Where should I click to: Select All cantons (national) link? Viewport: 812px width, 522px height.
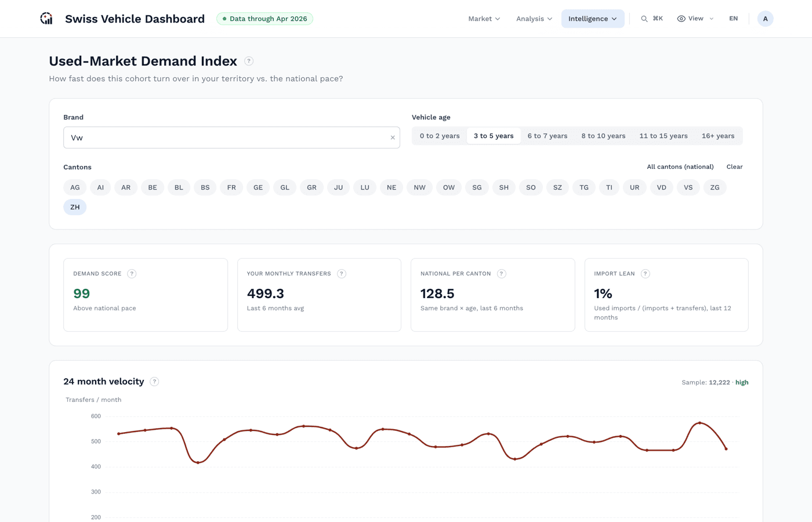680,166
